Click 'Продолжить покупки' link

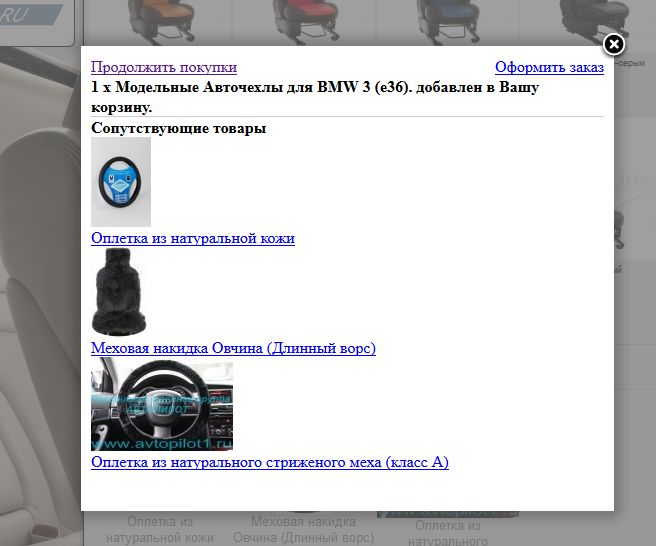pos(164,67)
